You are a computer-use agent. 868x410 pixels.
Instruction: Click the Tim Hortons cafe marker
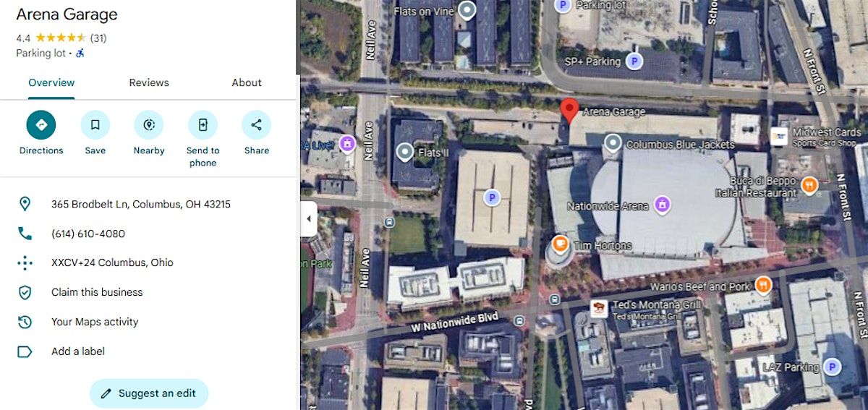coord(560,244)
